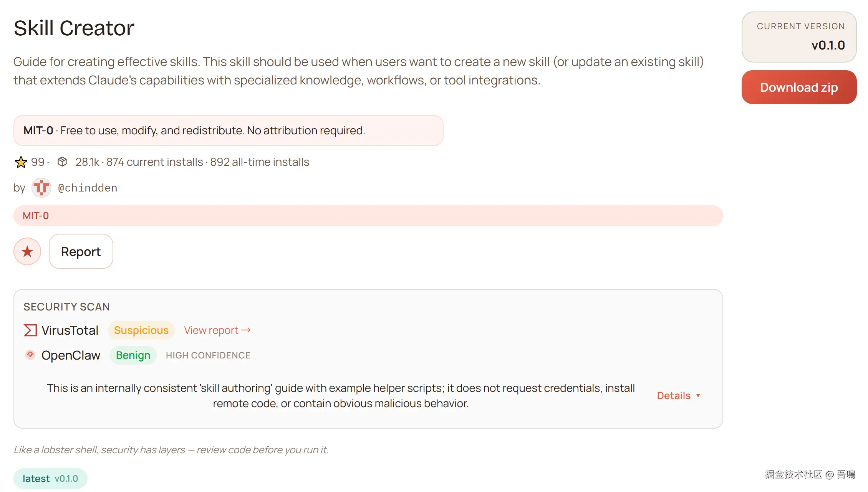Viewport: 868px width, 492px height.
Task: Click the Report button
Action: pos(81,252)
